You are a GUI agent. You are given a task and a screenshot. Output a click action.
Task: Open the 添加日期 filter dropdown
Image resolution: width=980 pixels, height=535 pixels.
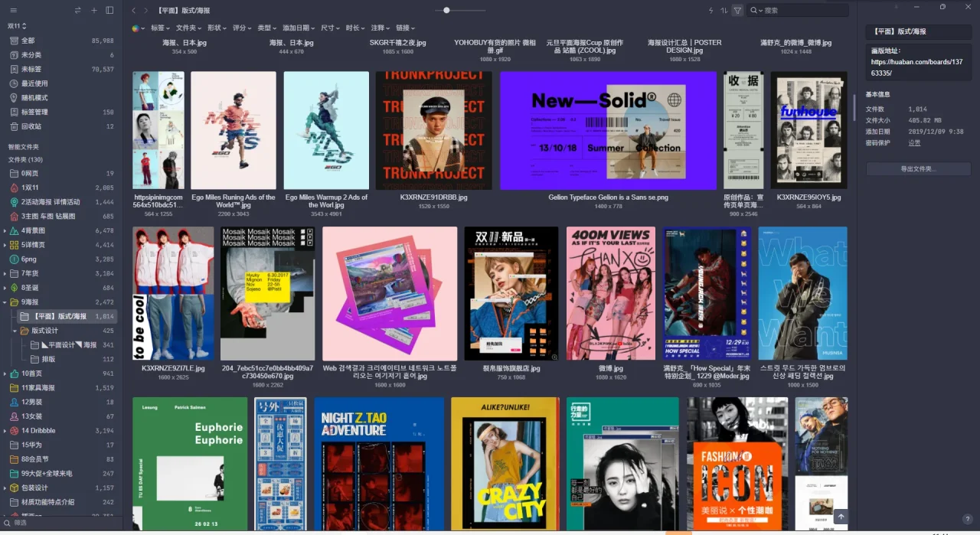point(298,28)
